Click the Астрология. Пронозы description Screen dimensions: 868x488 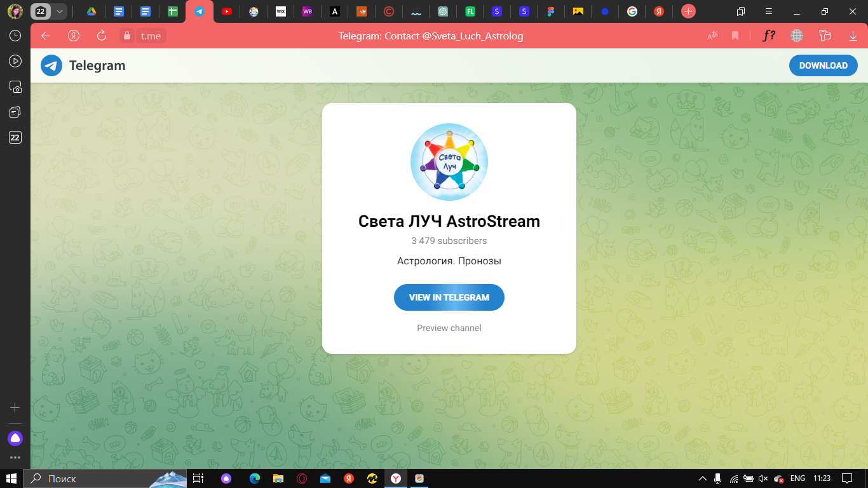pyautogui.click(x=449, y=261)
